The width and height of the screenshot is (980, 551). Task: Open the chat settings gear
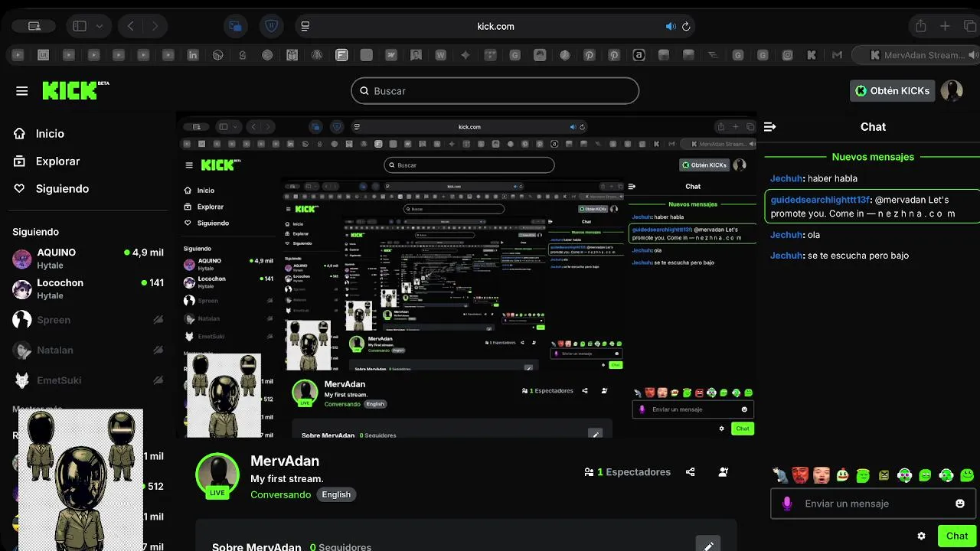pos(921,536)
